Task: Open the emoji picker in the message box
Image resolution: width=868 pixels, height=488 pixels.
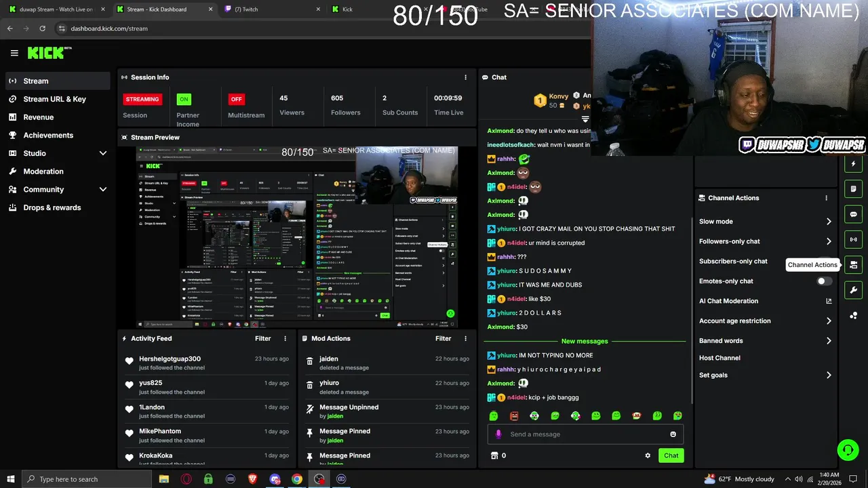Action: click(x=673, y=434)
